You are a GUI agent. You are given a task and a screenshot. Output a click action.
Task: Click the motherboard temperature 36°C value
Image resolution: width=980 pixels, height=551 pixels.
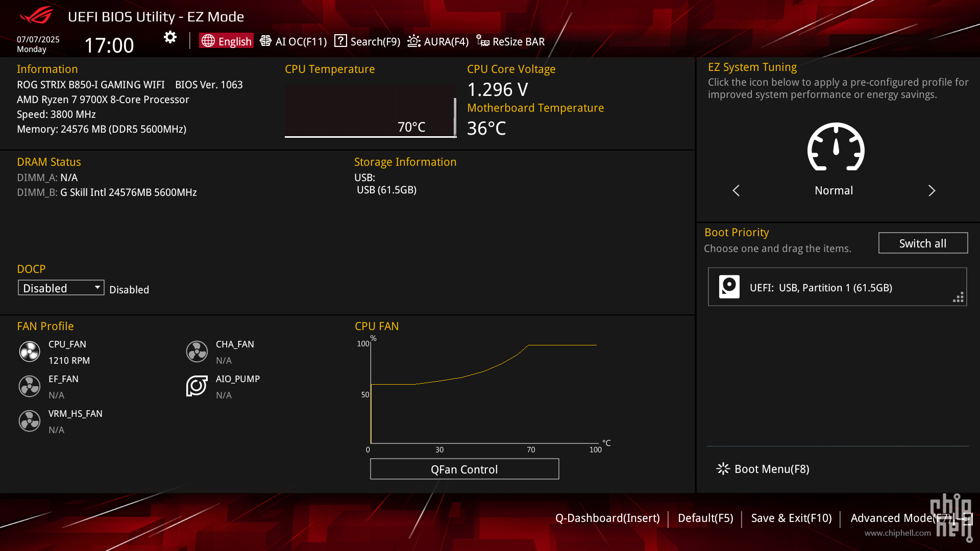pyautogui.click(x=486, y=128)
